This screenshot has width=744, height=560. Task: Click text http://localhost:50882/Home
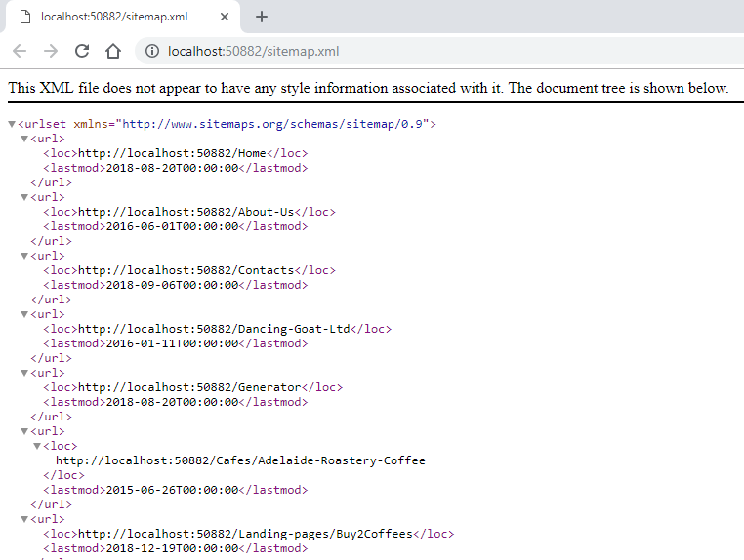[172, 153]
